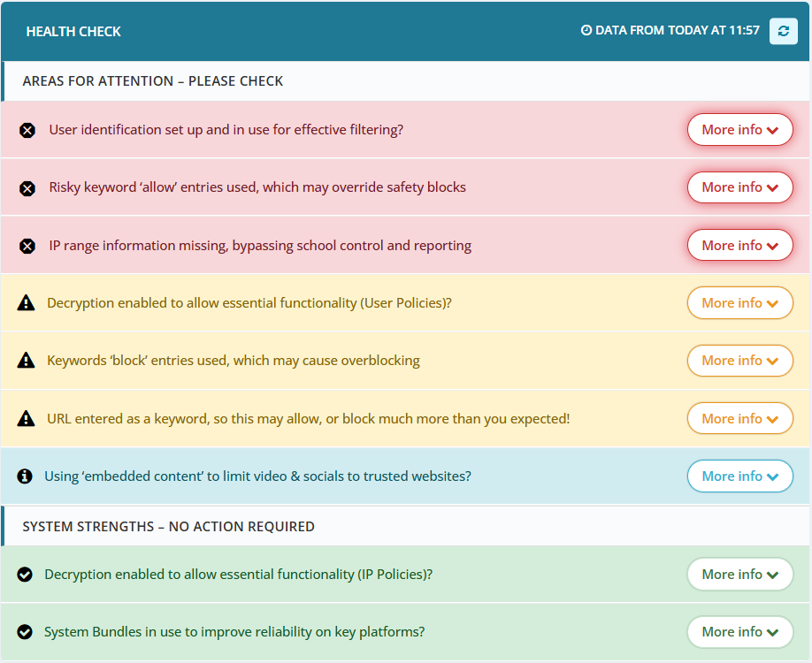Expand More info for User identification

click(739, 130)
